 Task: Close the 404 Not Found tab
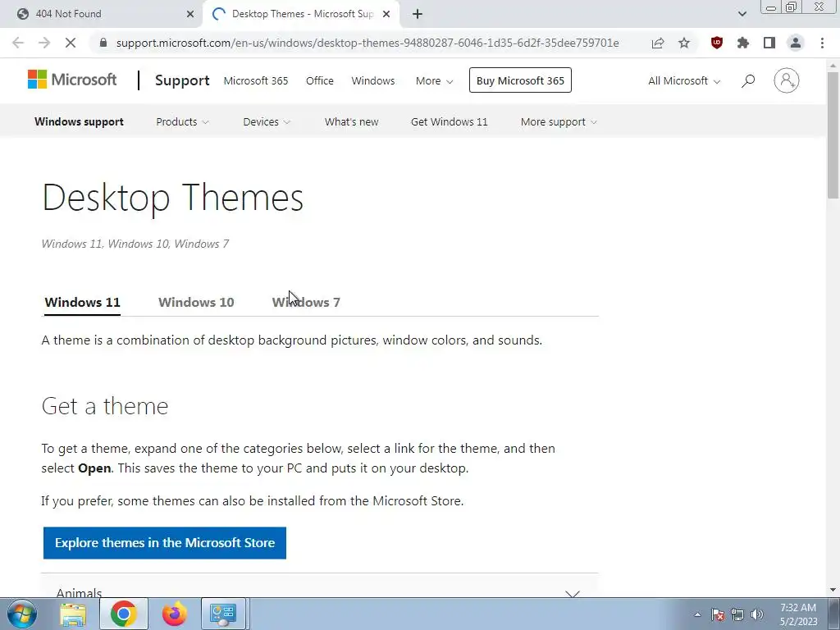point(190,14)
